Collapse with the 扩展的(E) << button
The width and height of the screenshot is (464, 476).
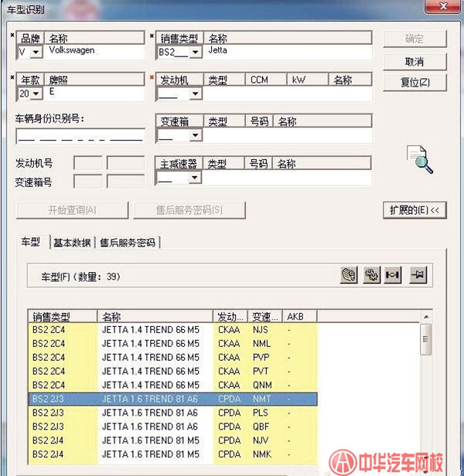(x=415, y=210)
